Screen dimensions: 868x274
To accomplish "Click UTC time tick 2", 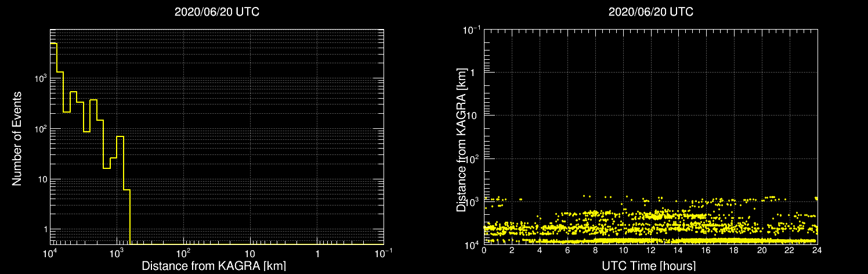I will [x=512, y=251].
